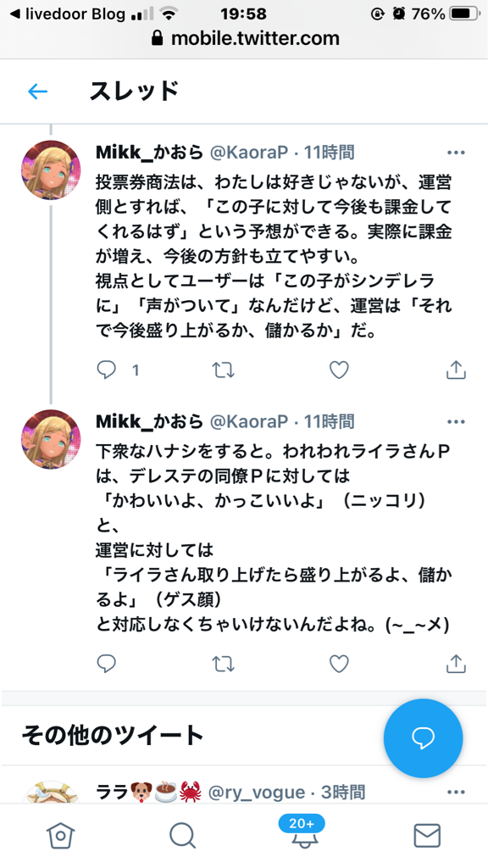This screenshot has width=488, height=868.
Task: Open the Search tab
Action: tap(183, 835)
